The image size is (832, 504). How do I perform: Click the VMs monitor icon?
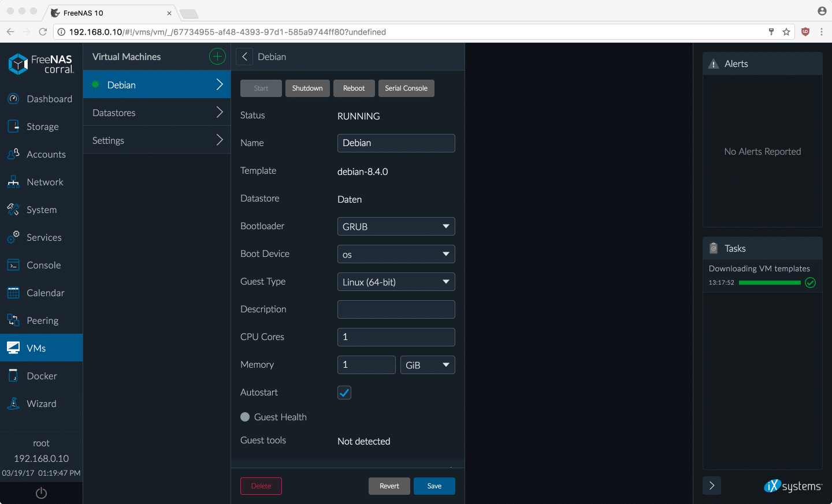pyautogui.click(x=13, y=348)
